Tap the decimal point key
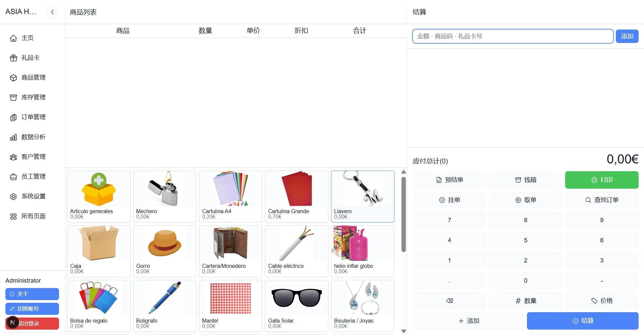This screenshot has width=644, height=335. pyautogui.click(x=449, y=281)
